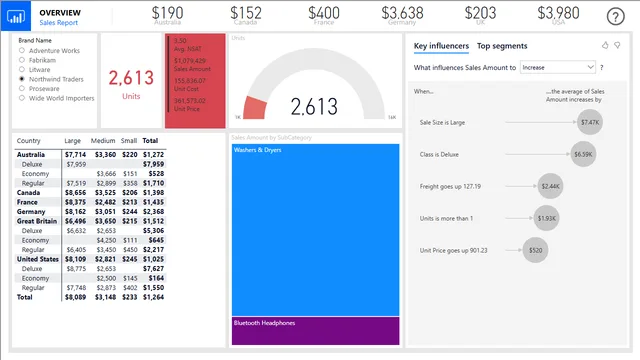Select the Proseware brand radio button
This screenshot has height=360, width=640.
22,88
